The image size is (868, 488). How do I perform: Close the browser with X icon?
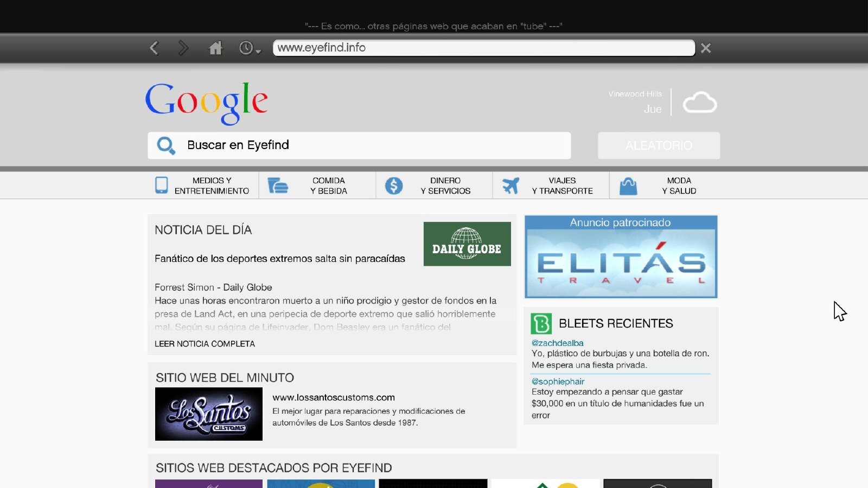point(706,48)
